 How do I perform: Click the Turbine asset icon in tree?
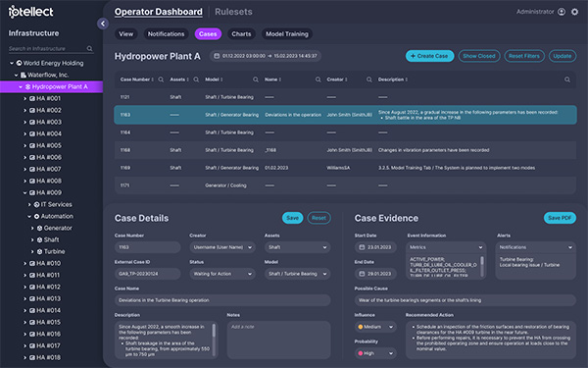39,251
